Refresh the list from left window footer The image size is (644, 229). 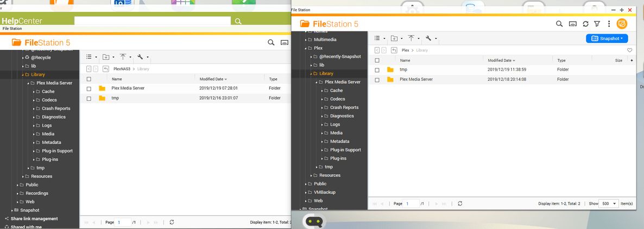(x=172, y=222)
